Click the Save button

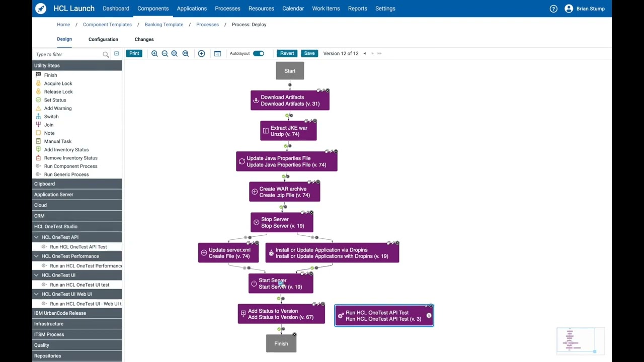click(309, 53)
